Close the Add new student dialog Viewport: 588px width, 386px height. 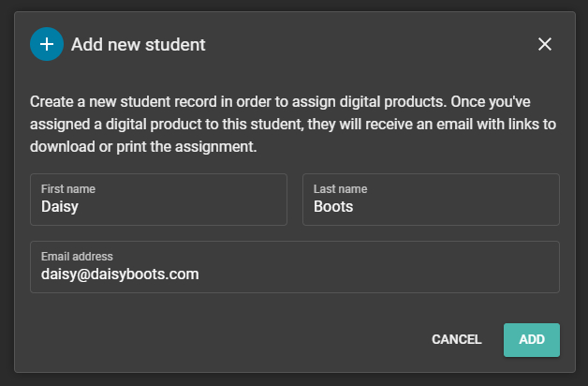click(545, 44)
